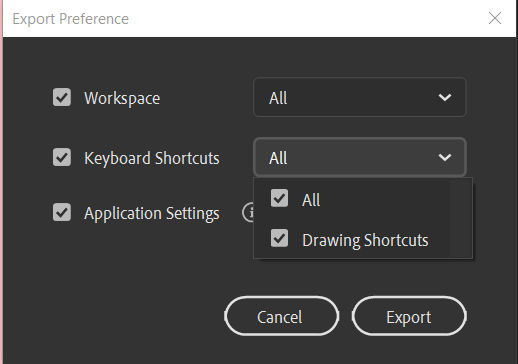Toggle the All checkbox in dropdown list

tap(279, 198)
